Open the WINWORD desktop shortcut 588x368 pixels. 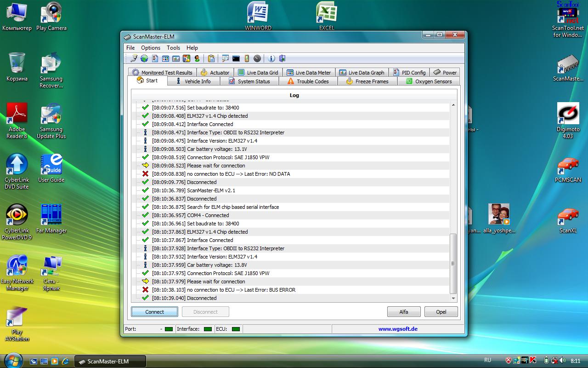click(258, 16)
